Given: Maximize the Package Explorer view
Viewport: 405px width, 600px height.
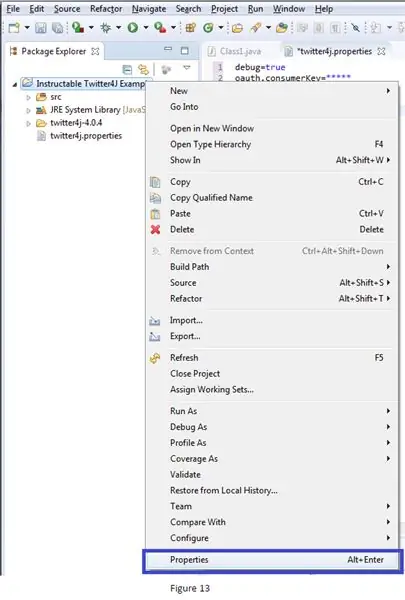Looking at the screenshot, I should coord(185,51).
